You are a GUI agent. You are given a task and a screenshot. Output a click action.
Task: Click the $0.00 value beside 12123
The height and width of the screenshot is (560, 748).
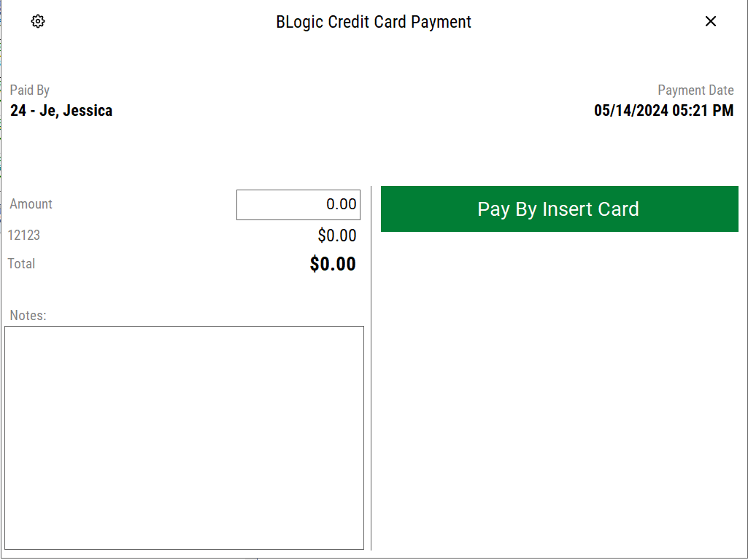point(337,236)
